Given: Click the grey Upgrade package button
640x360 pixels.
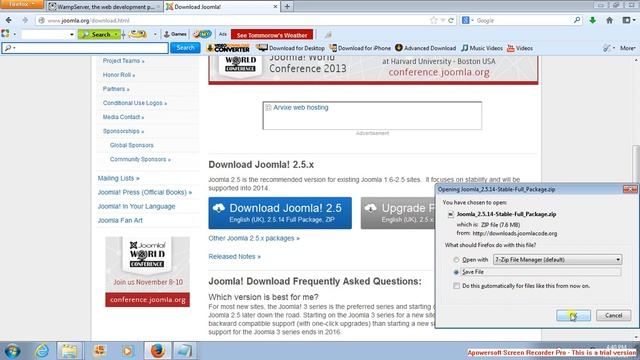Looking at the screenshot, I should coord(398,213).
